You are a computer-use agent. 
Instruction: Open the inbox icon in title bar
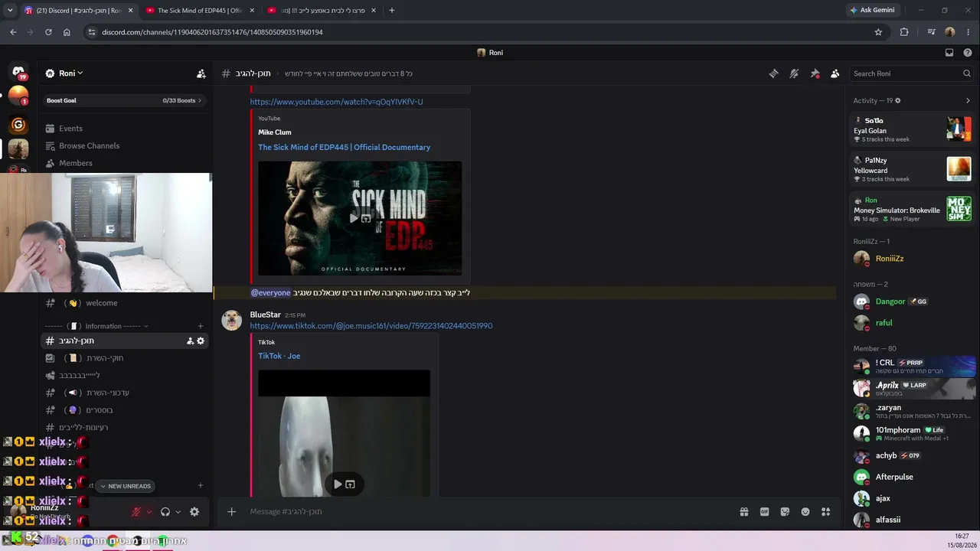point(949,53)
